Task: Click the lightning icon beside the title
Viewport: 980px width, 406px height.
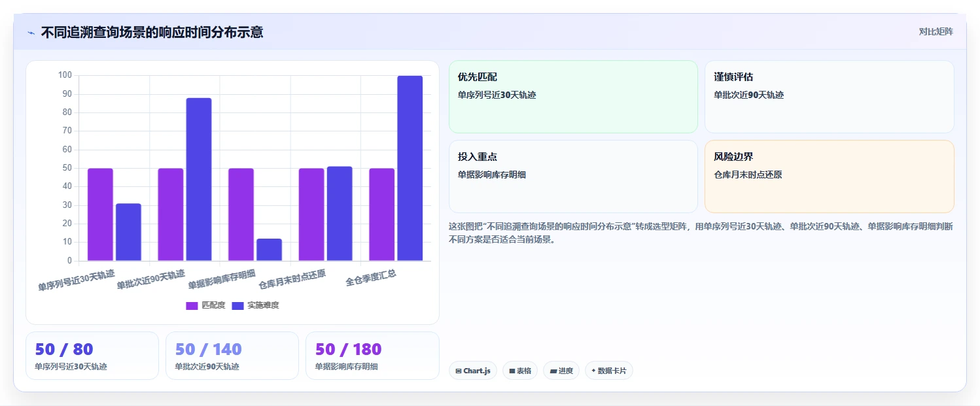Action: point(31,33)
